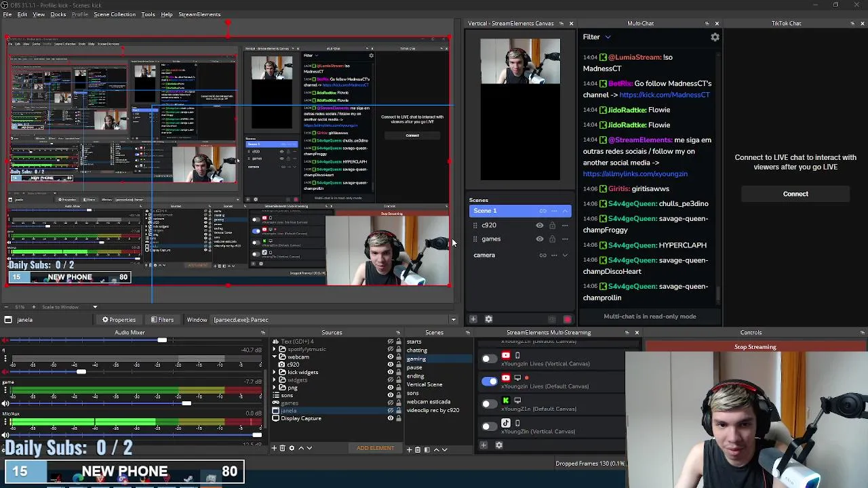Image resolution: width=868 pixels, height=488 pixels.
Task: Expand the widgets folder
Action: [275, 380]
